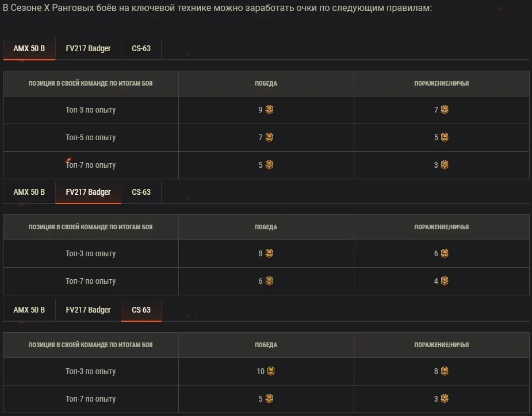
Task: Click icon beside 7 in top table defeat column
Action: click(x=445, y=110)
